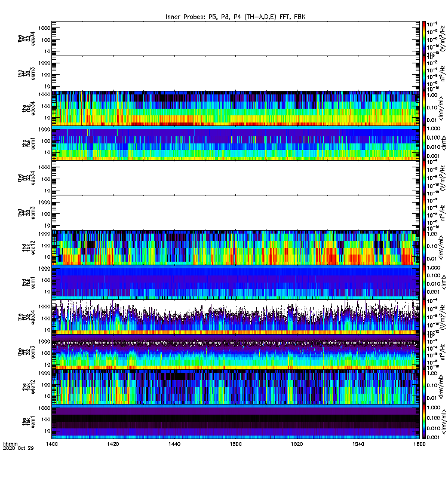The width and height of the screenshot is (448, 478).
Task: Click the 'tha fbk edc34' panel label
Action: [x=28, y=108]
